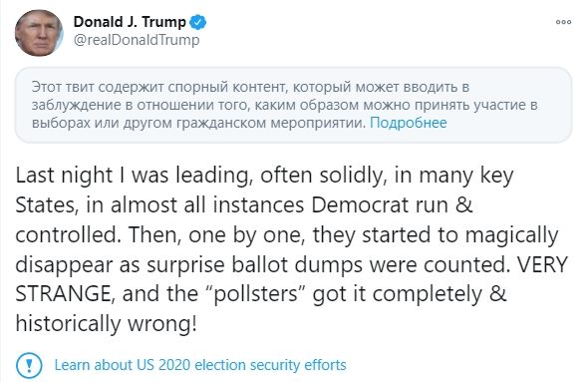This screenshot has height=382, width=588.
Task: Click the notice text starting Этот твит содержит
Action: [x=250, y=87]
